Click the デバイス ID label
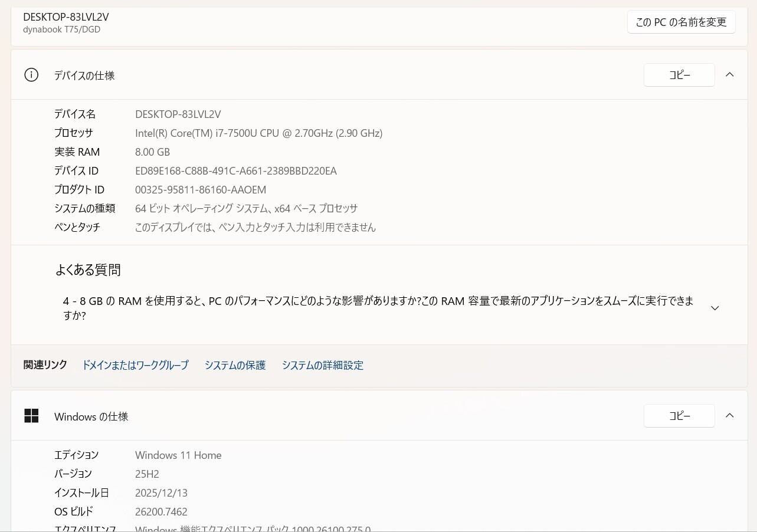The height and width of the screenshot is (532, 757). [77, 171]
